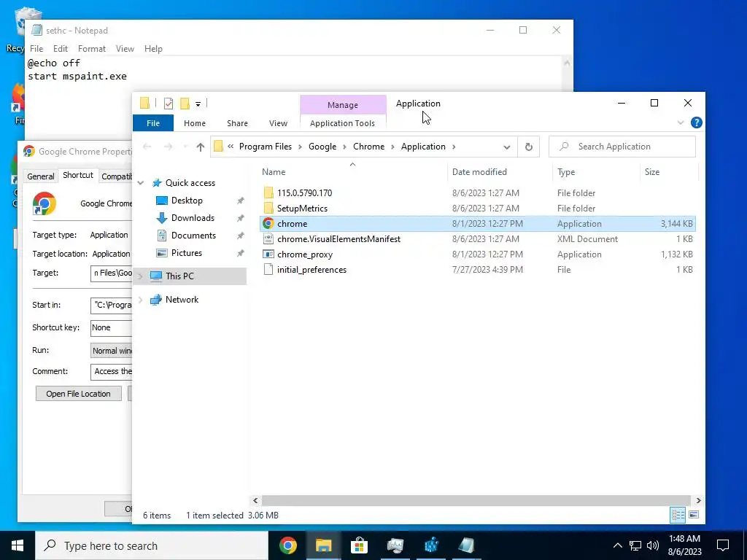Open Notepad's Format menu
The width and height of the screenshot is (747, 560).
pos(91,49)
